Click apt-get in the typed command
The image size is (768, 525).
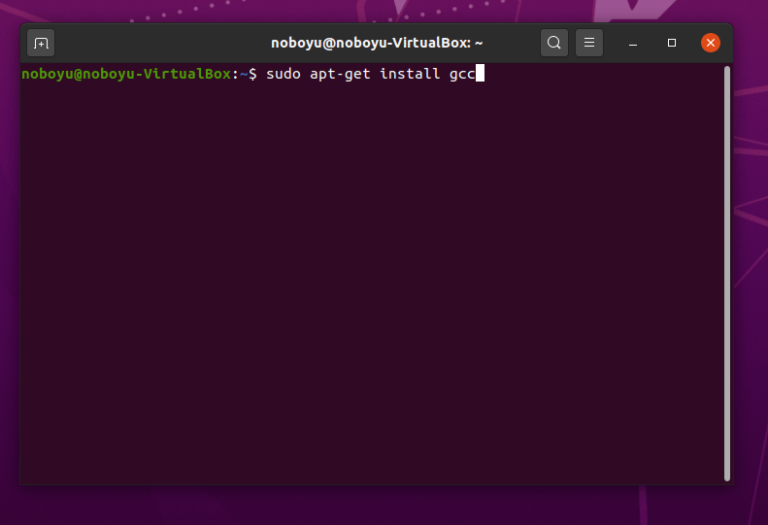pos(340,74)
